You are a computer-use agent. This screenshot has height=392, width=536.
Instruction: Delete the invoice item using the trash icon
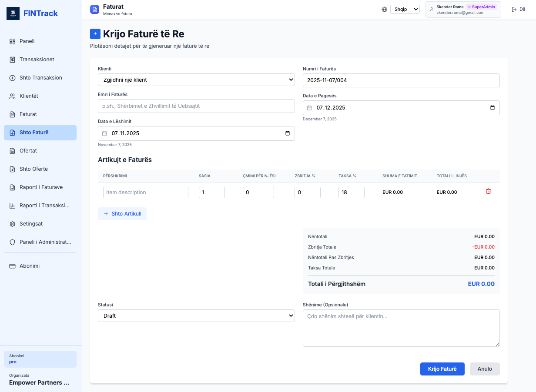coord(488,191)
